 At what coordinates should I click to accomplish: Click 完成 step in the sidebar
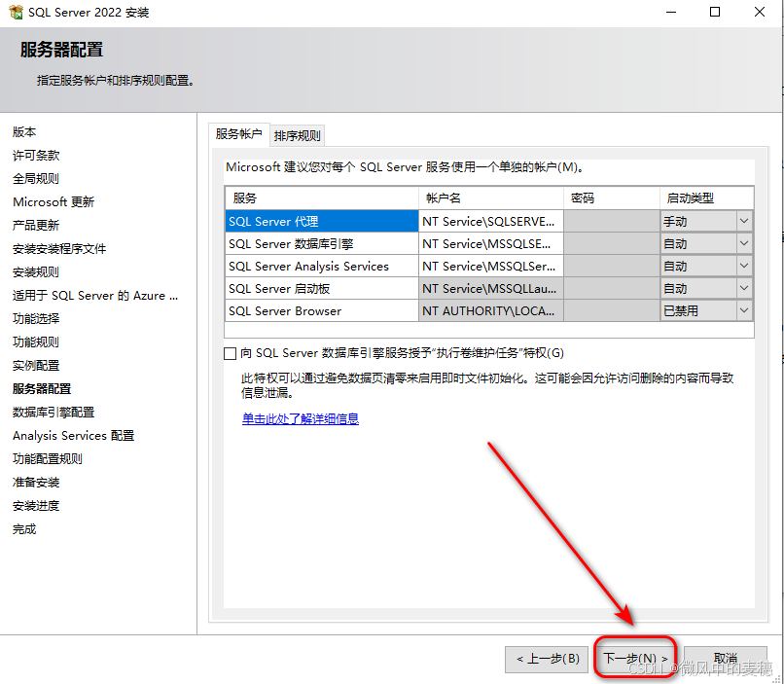pos(24,529)
